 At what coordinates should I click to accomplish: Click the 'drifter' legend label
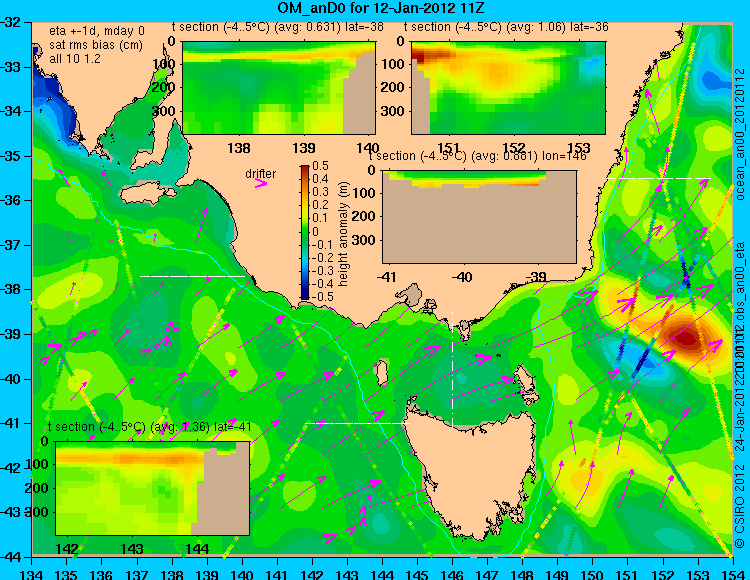(x=261, y=174)
